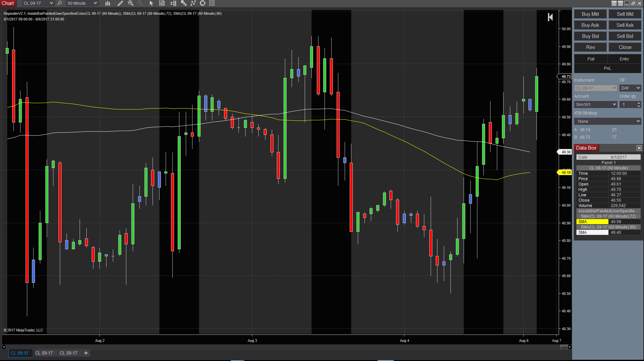Expand the CL 09-17 instrument selector in toolbar
This screenshot has width=644, height=361.
point(38,3)
